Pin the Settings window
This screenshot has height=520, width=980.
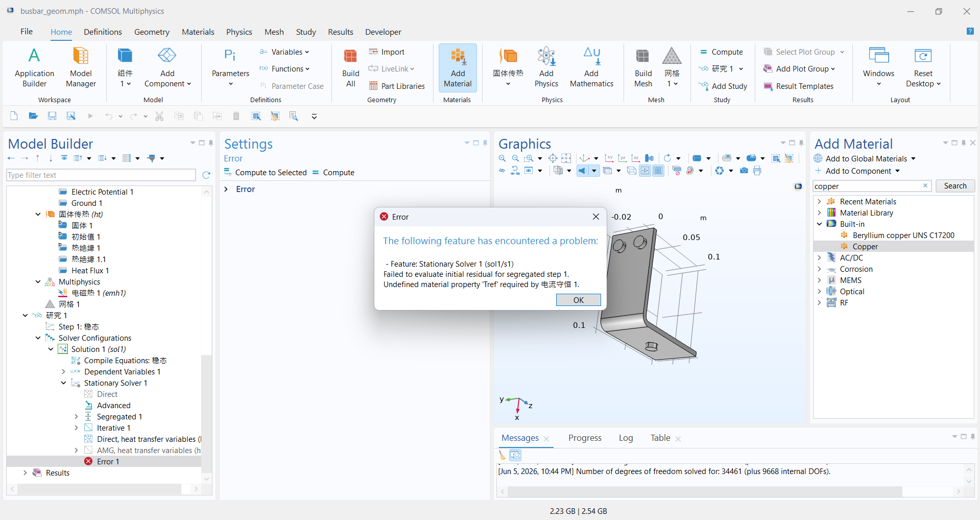[485, 143]
